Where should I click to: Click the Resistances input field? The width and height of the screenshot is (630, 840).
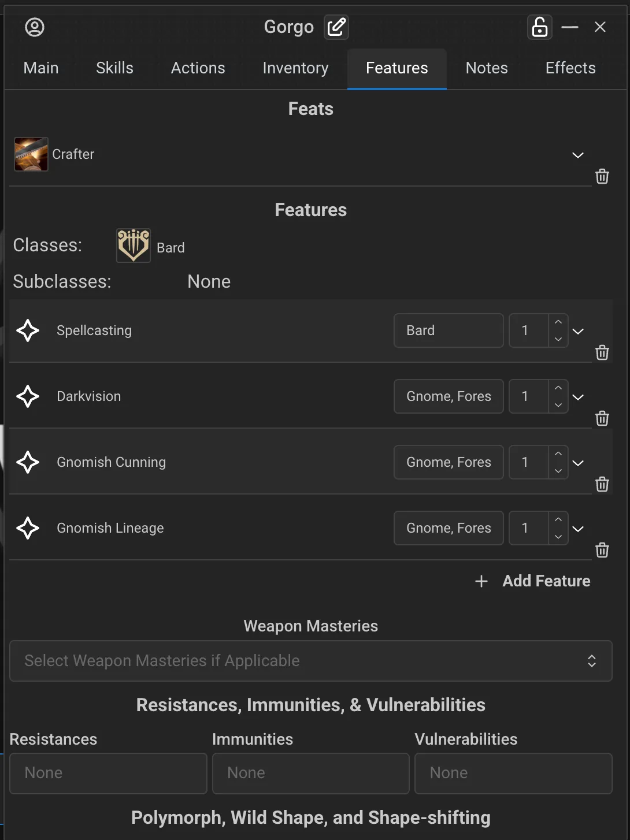(x=108, y=773)
